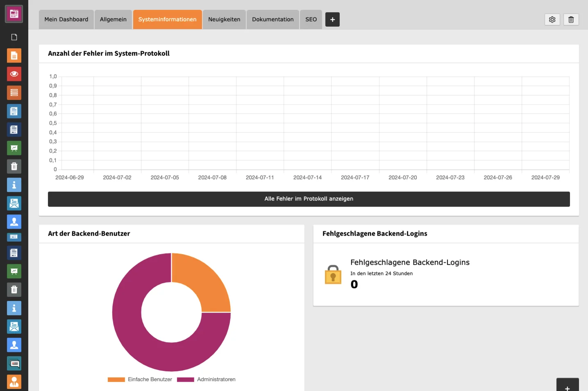The height and width of the screenshot is (391, 588).
Task: Switch to the Neuigkeiten tab
Action: pyautogui.click(x=224, y=19)
